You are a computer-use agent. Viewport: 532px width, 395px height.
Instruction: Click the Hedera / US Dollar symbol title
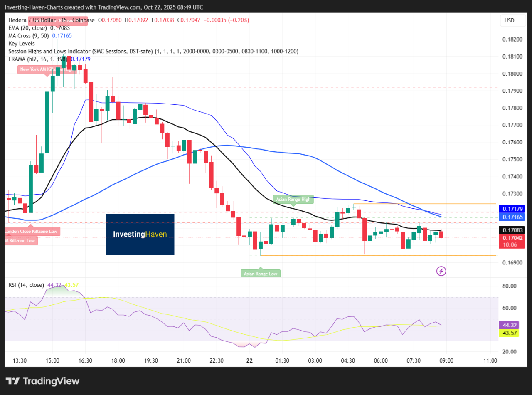pyautogui.click(x=37, y=20)
